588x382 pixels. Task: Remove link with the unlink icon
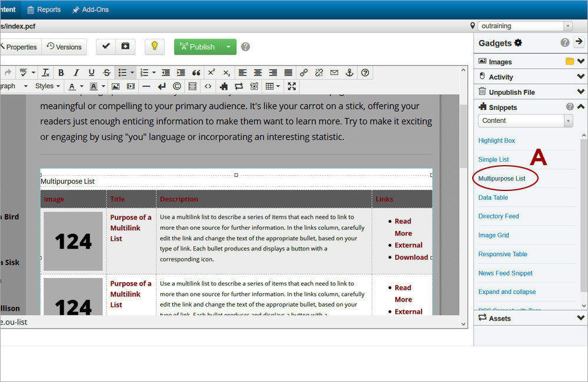319,73
